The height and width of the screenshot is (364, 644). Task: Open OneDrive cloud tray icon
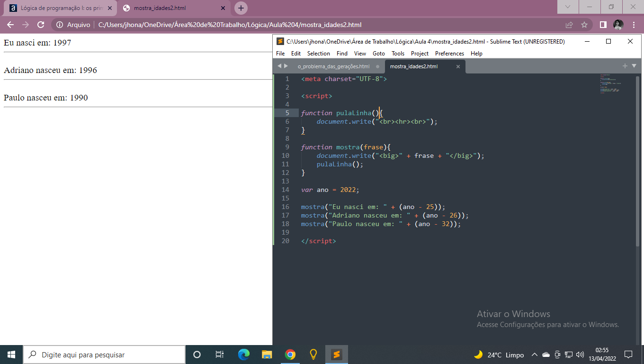point(546,355)
